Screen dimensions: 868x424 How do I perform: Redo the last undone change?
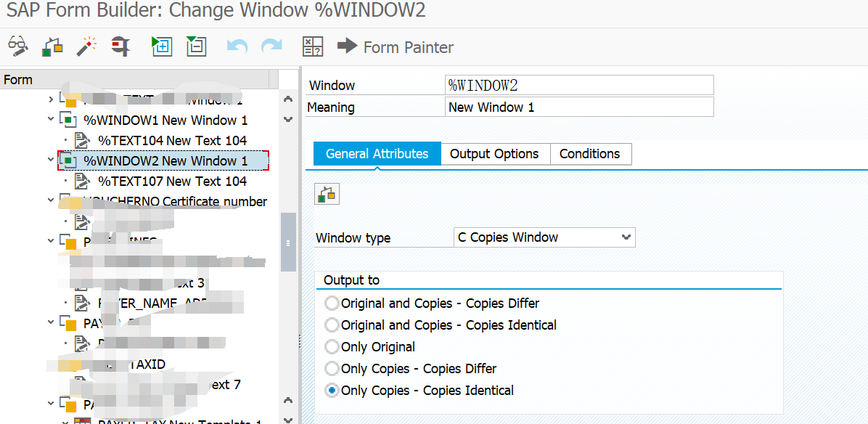[x=272, y=46]
